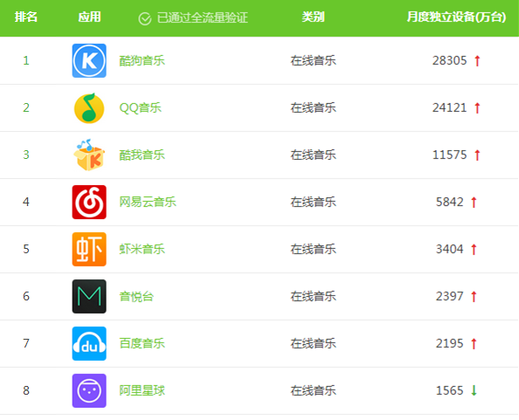This screenshot has height=420, width=519.
Task: Click the red up arrow next to 11575
Action: point(477,155)
